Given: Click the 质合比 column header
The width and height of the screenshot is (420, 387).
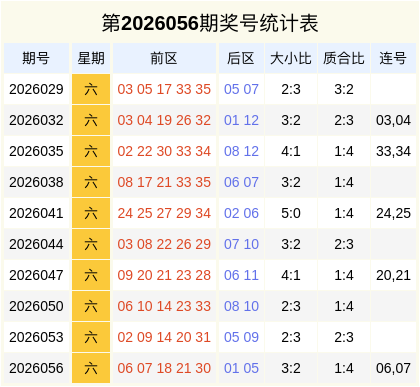Looking at the screenshot, I should [344, 58].
